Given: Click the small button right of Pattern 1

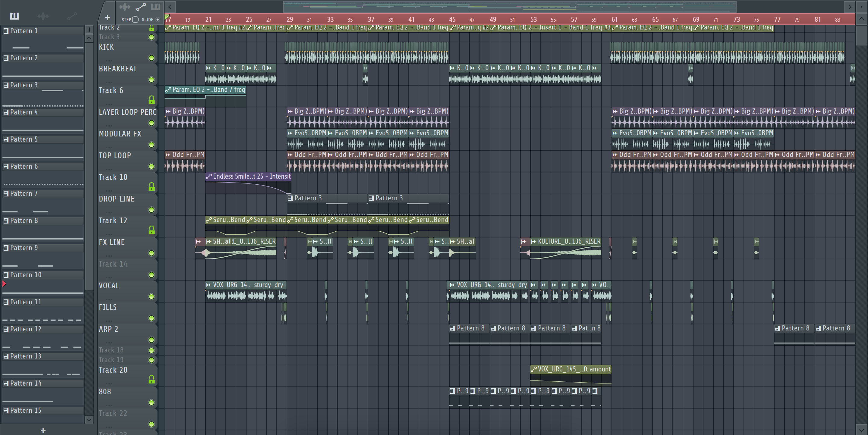Looking at the screenshot, I should point(89,30).
